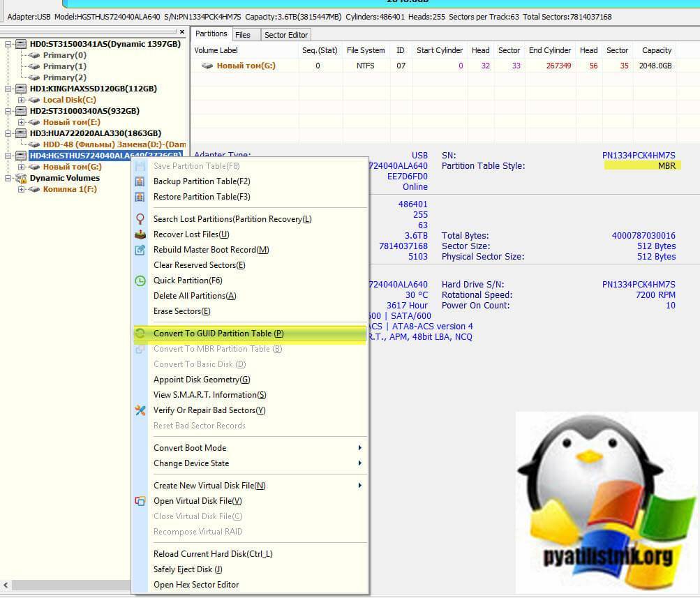The height and width of the screenshot is (598, 700).
Task: Collapse the HD0:ST31500341AS disk node
Action: [x=8, y=44]
